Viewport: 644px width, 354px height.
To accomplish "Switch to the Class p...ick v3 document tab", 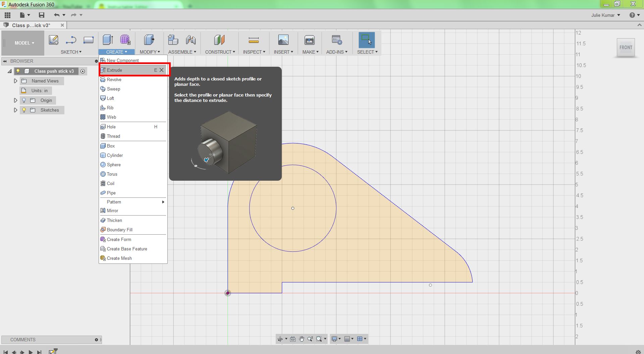I will click(30, 25).
